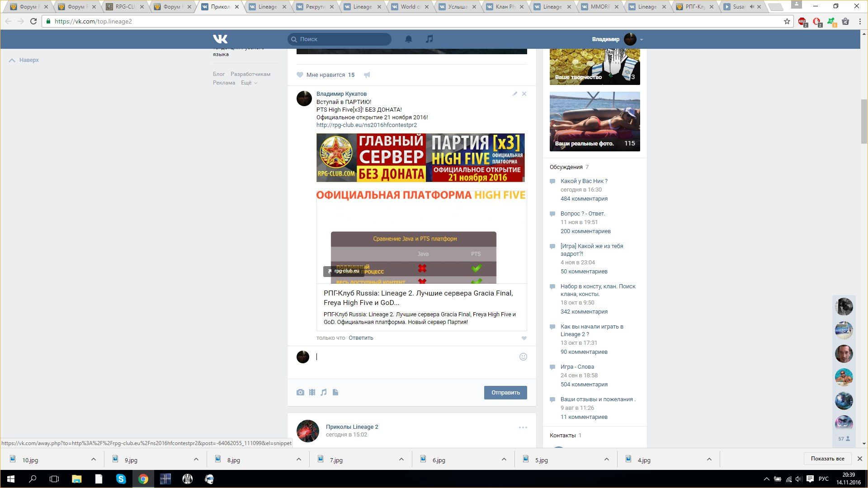
Task: Open Игра - Слова discussion
Action: coord(577,367)
